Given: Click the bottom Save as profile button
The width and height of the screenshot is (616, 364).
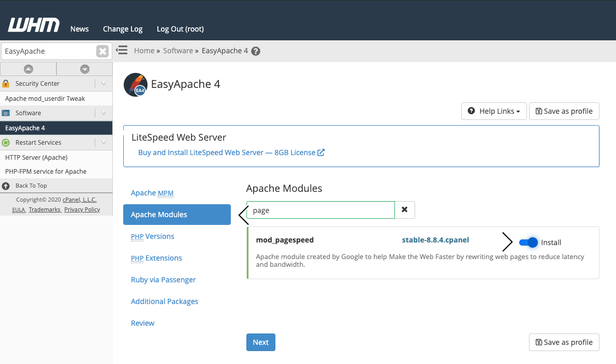Looking at the screenshot, I should pyautogui.click(x=564, y=342).
